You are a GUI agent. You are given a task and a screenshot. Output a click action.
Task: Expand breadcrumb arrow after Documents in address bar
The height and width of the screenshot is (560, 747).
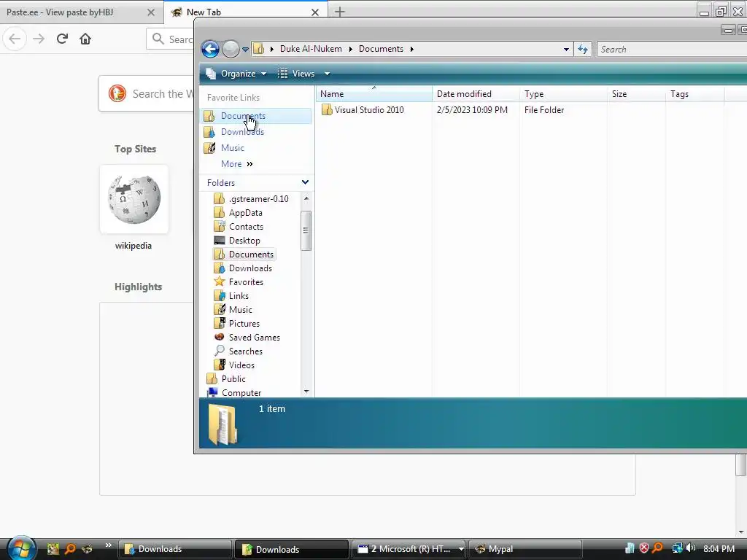coord(411,49)
